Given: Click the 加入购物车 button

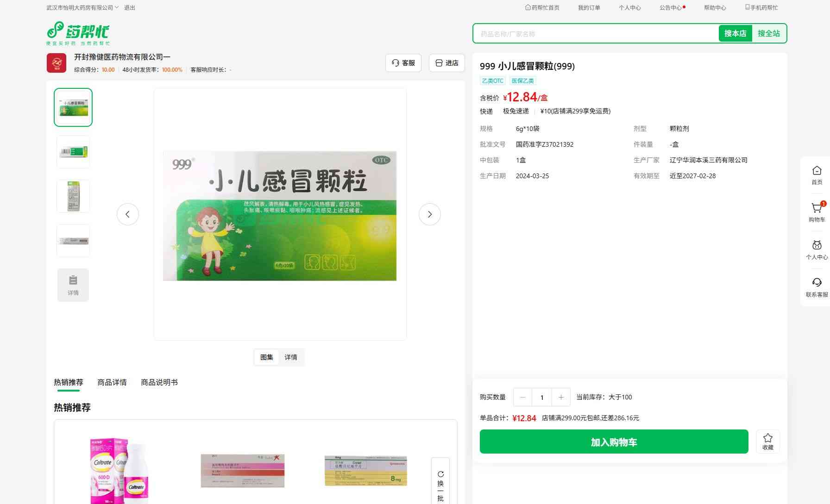Looking at the screenshot, I should click(x=614, y=442).
